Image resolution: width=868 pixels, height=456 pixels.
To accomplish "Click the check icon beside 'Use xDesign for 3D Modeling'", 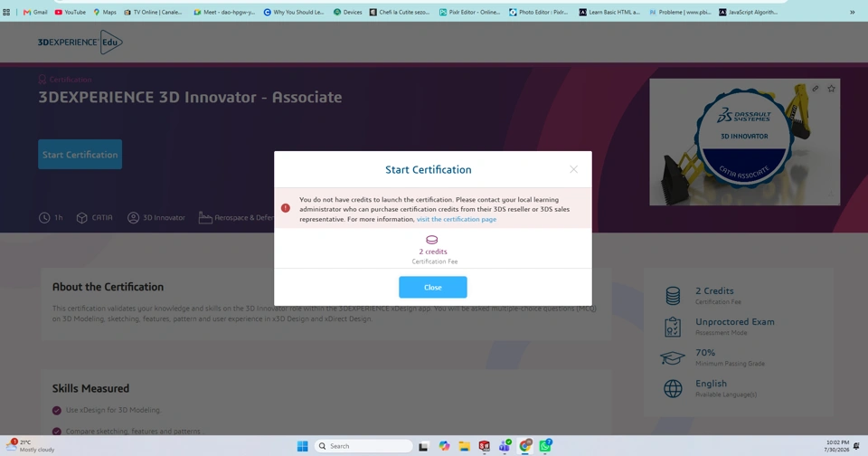I will point(56,411).
